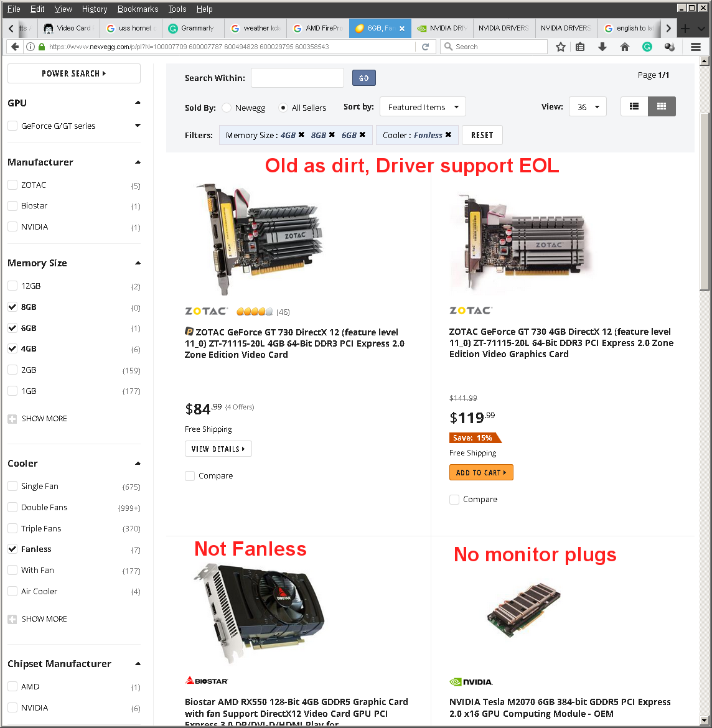Image resolution: width=712 pixels, height=728 pixels.
Task: Collapse the Cooler filter section
Action: click(138, 464)
